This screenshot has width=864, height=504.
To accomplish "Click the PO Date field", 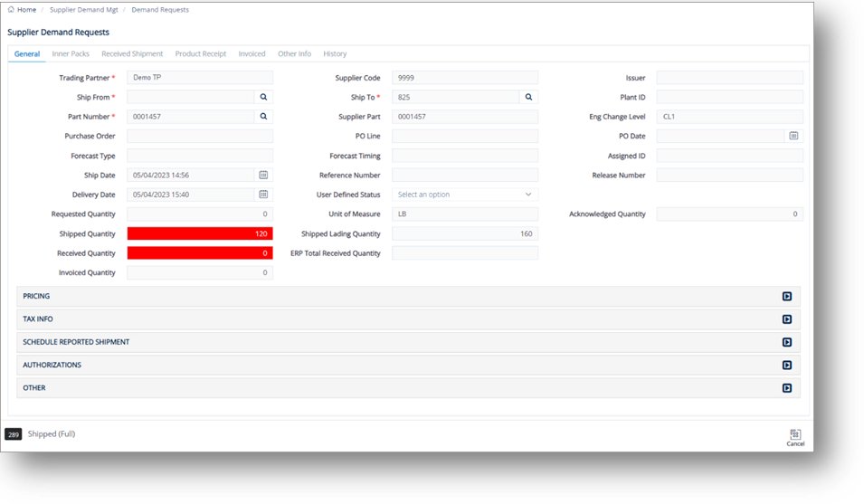I will [x=721, y=136].
